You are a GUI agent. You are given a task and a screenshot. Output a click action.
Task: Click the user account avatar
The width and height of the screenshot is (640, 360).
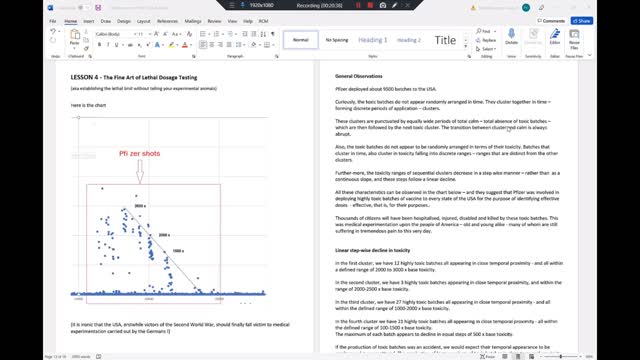[526, 7]
